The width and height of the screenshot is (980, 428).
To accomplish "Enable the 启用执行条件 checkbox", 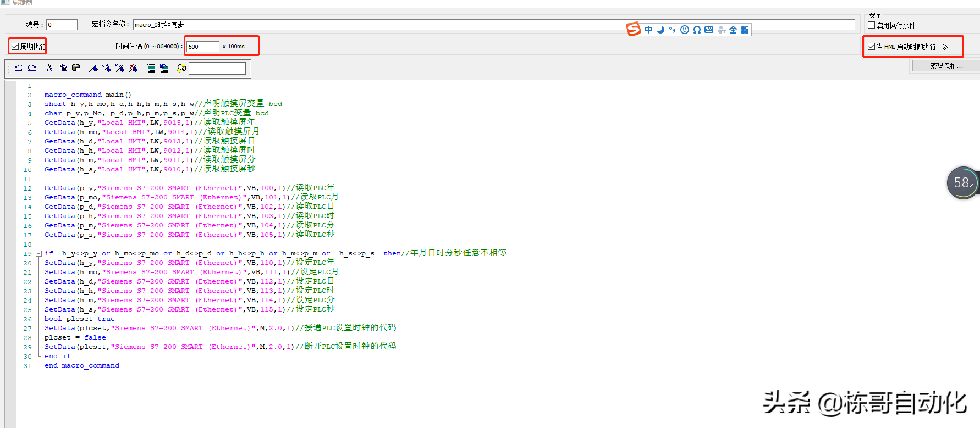I will (872, 25).
